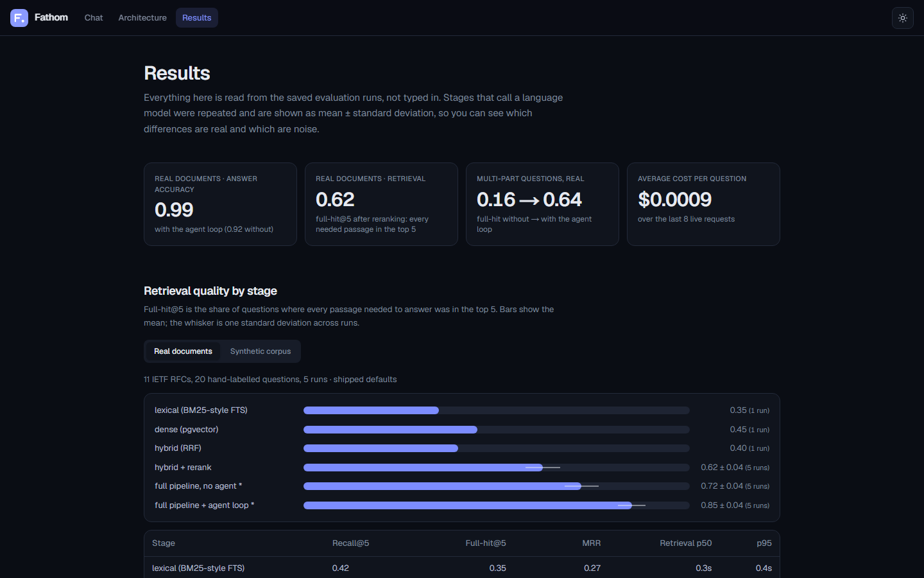Click the Stage column header
The image size is (924, 578).
pos(164,543)
